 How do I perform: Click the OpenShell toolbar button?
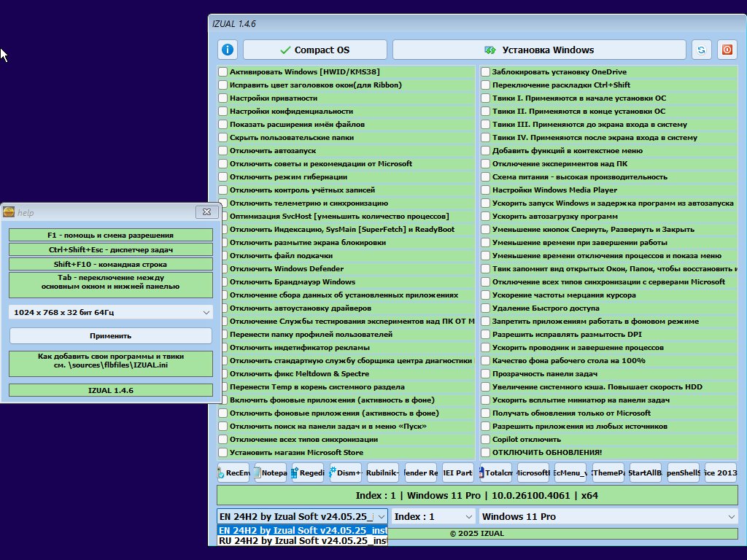(x=683, y=472)
